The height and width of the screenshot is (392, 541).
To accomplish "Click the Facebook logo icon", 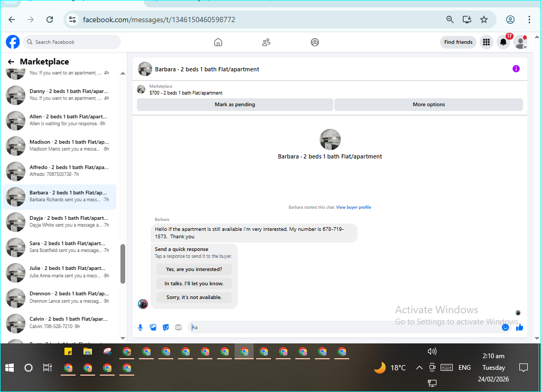I will 13,42.
